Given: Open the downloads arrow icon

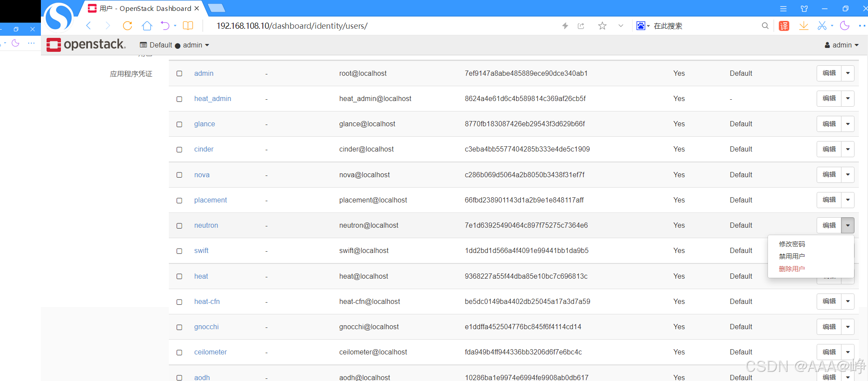Looking at the screenshot, I should [x=804, y=26].
